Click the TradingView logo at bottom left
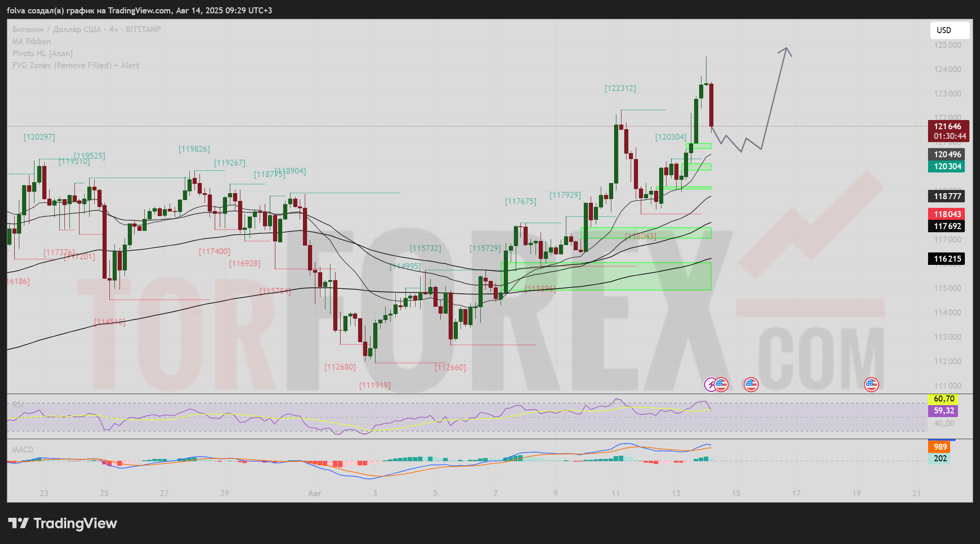 (63, 523)
